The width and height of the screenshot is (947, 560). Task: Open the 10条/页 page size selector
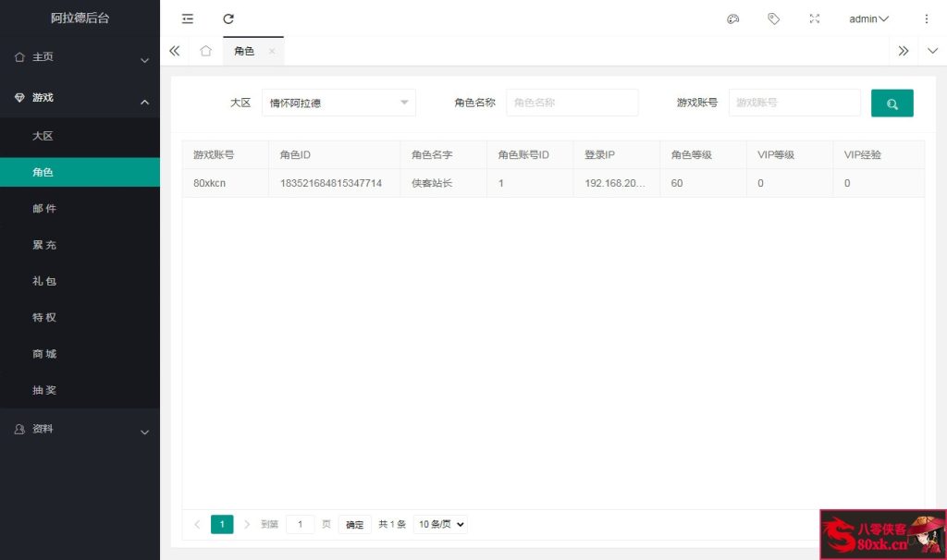point(439,524)
